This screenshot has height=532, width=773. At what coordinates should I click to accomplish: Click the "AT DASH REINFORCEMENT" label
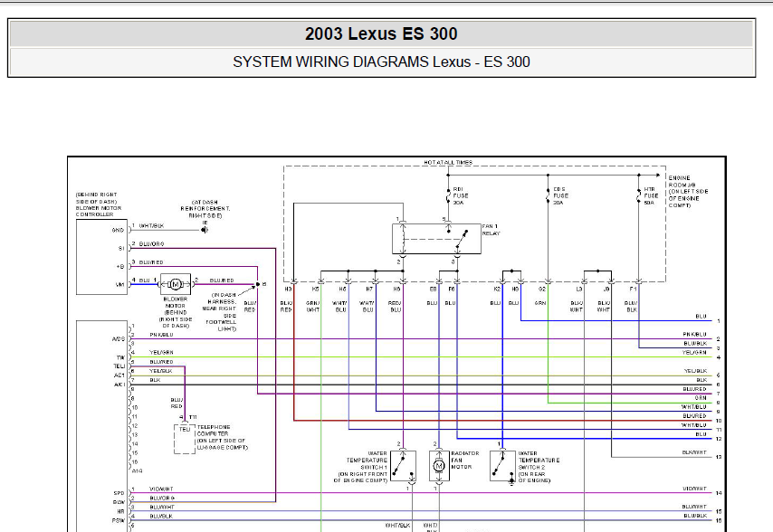205,205
